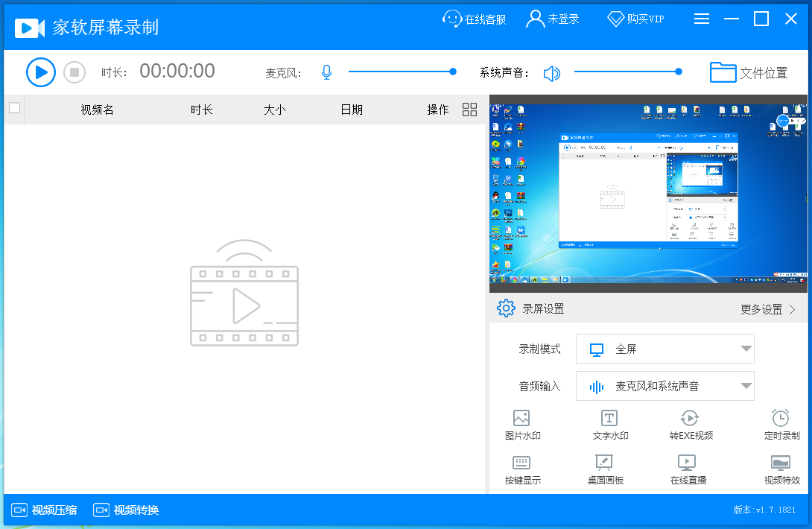This screenshot has width=812, height=529.
Task: Open the 桌面画板 desktop drawing board
Action: 605,470
